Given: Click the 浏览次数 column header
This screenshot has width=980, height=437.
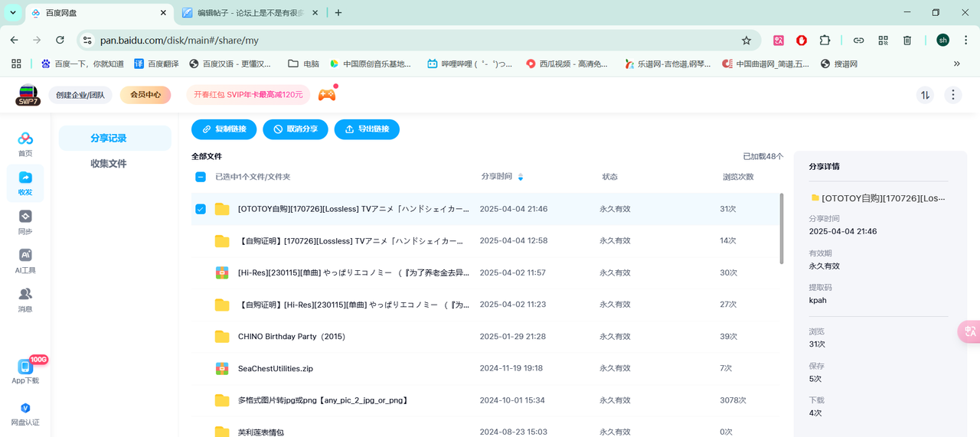Looking at the screenshot, I should coord(738,177).
